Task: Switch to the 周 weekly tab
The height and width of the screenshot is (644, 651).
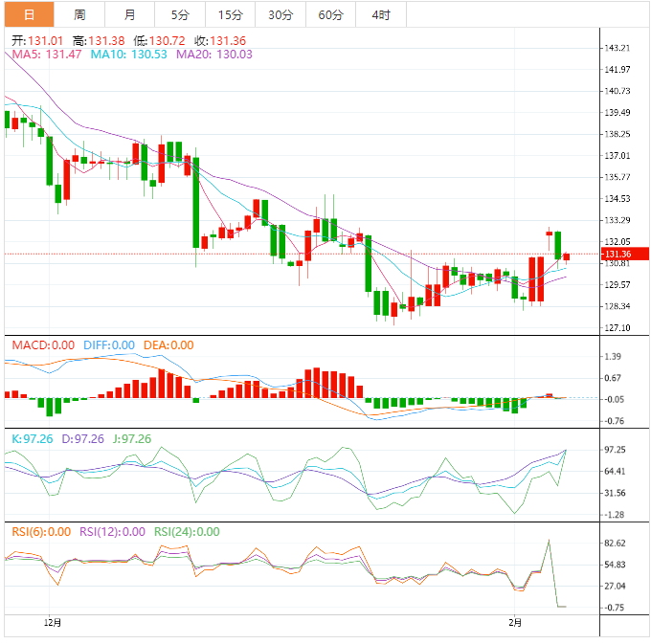Action: pos(79,15)
